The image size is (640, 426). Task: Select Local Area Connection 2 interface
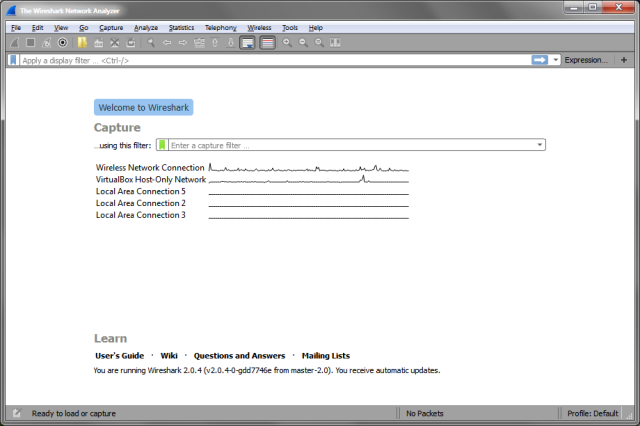point(140,203)
